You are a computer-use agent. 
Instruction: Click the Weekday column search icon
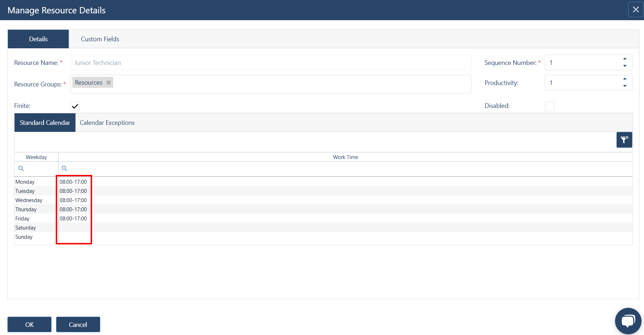click(x=21, y=169)
